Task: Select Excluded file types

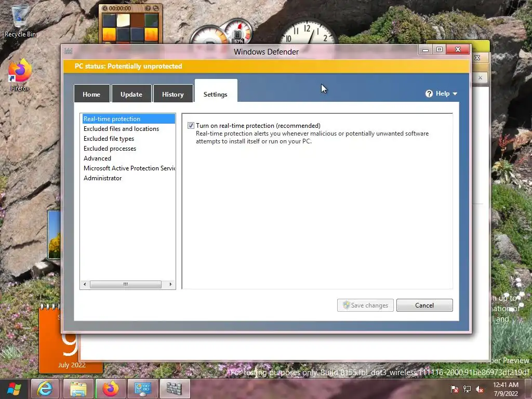Action: 129,138
